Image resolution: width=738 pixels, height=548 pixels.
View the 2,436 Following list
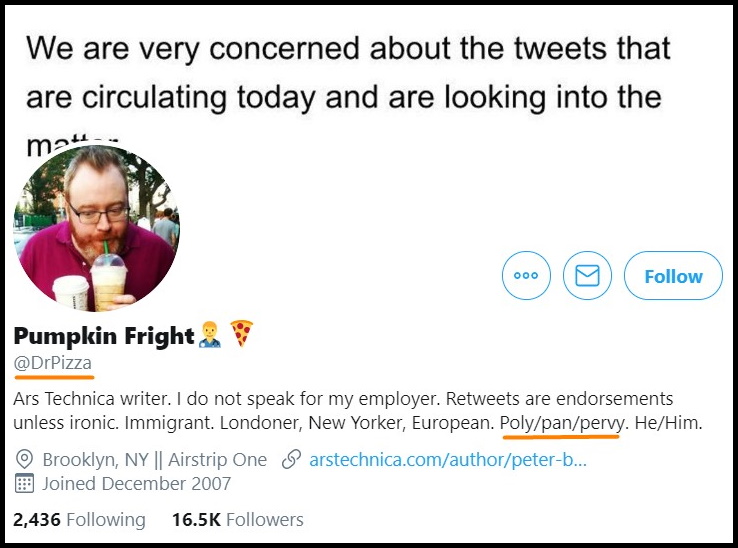coord(79,520)
